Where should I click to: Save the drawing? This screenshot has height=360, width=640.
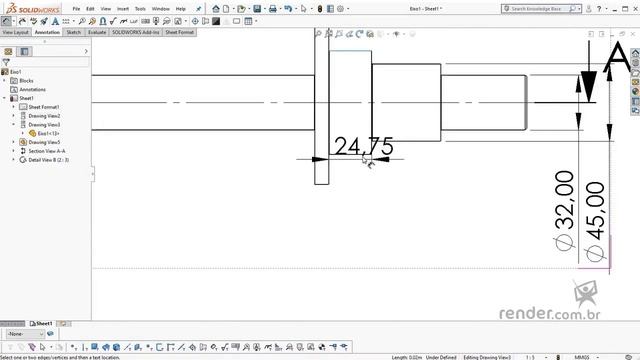[257, 9]
